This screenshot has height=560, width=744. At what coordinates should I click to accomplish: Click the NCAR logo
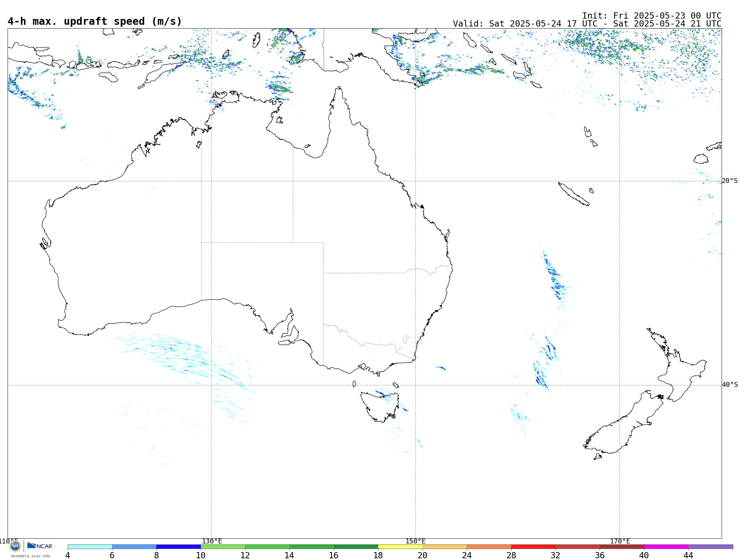click(x=40, y=546)
